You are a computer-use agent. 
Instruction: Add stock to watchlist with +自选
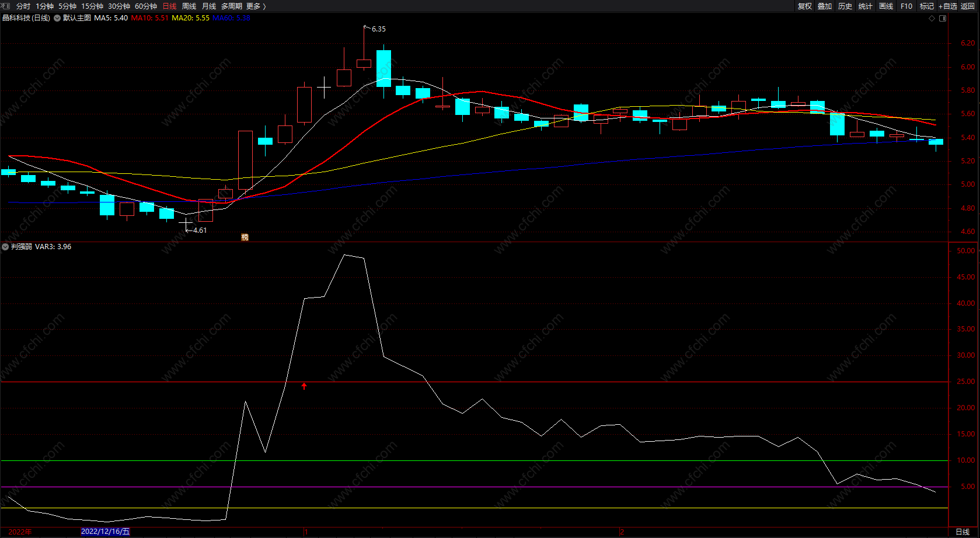948,6
